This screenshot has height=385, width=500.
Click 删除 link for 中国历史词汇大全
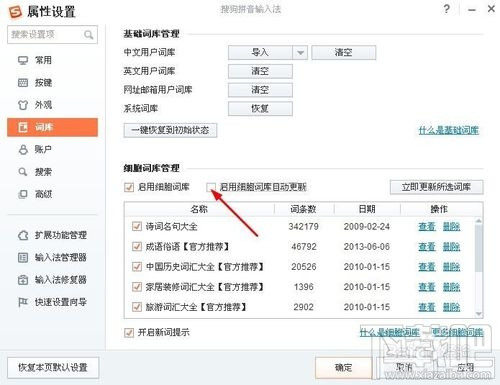point(451,267)
